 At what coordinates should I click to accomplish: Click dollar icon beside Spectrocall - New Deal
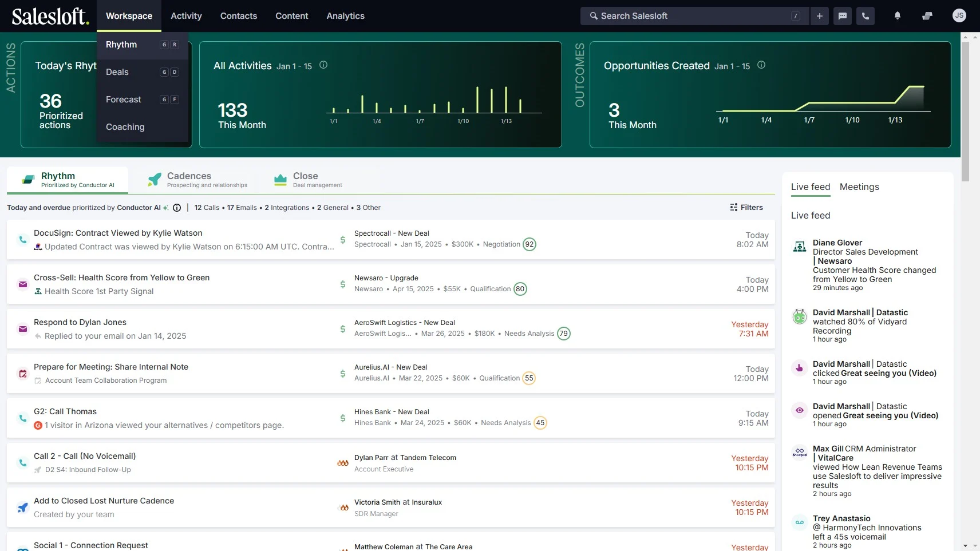point(342,240)
